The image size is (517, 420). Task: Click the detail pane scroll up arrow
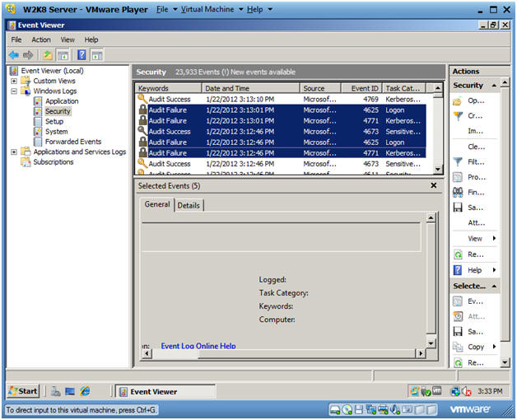pos(431,217)
